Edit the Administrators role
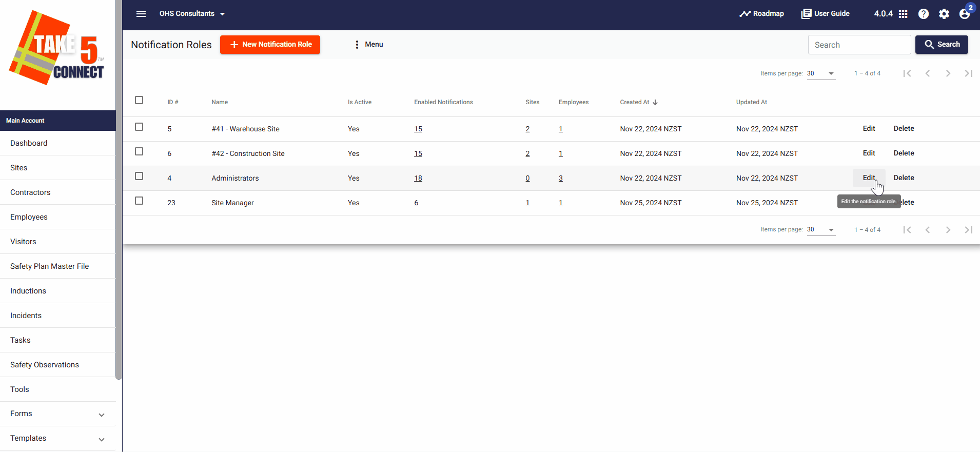 869,178
